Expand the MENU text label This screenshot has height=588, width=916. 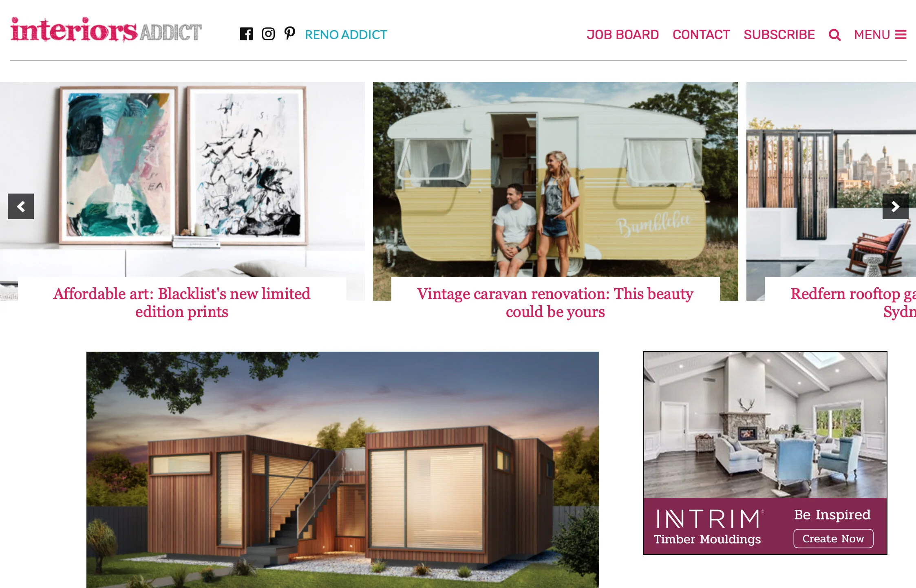(872, 35)
